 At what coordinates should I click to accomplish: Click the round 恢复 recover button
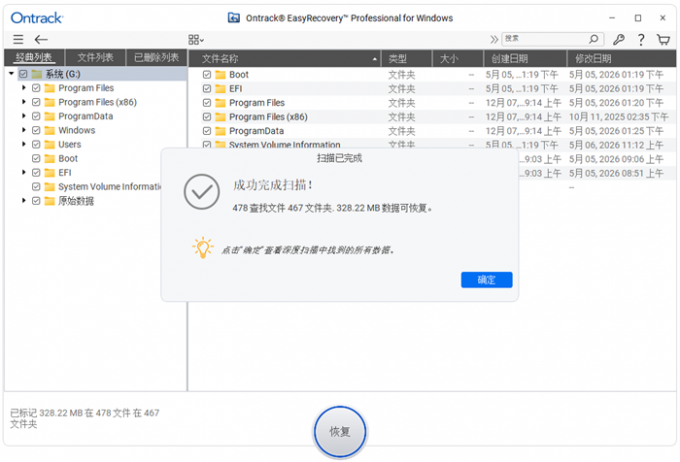pyautogui.click(x=340, y=432)
